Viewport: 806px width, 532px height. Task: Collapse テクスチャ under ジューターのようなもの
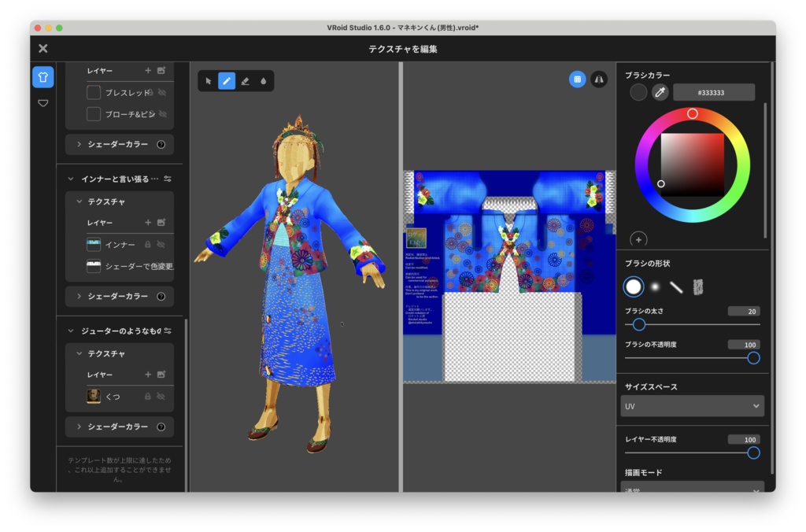(79, 353)
